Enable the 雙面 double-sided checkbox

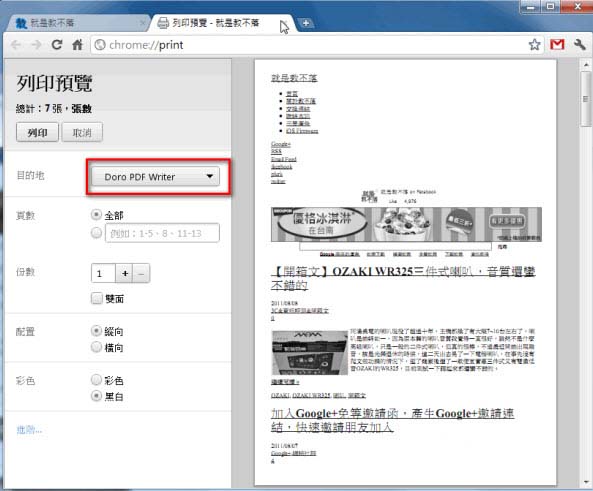tap(97, 298)
